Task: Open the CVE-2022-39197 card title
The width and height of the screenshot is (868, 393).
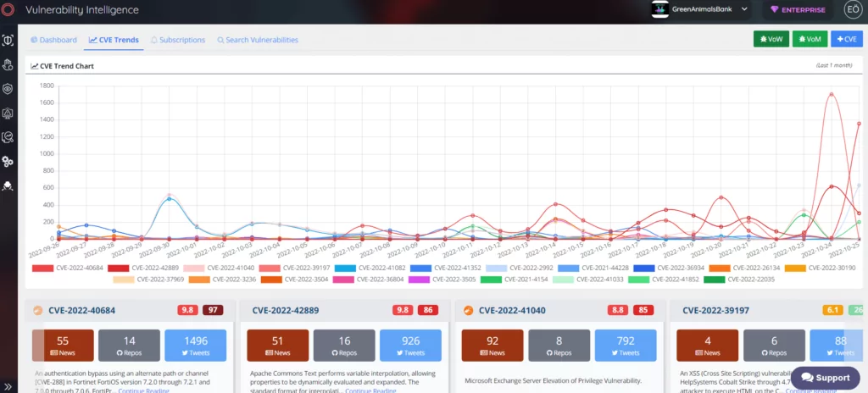Action: [x=716, y=311]
